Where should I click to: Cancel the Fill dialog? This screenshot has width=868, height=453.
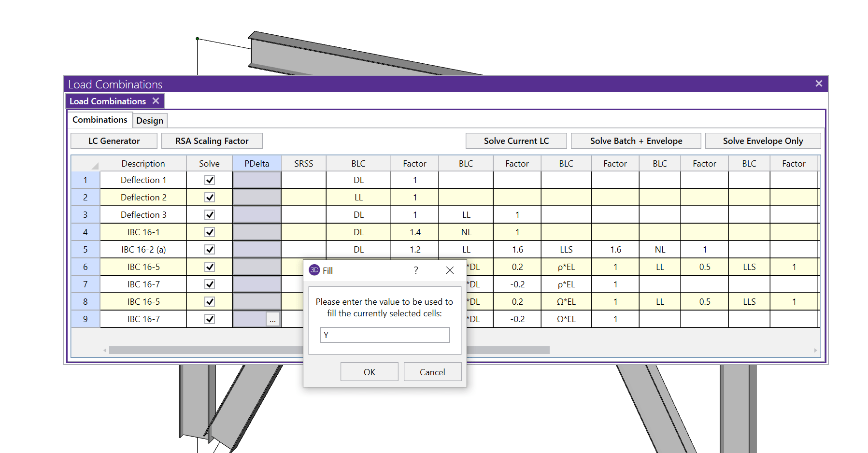[432, 371]
